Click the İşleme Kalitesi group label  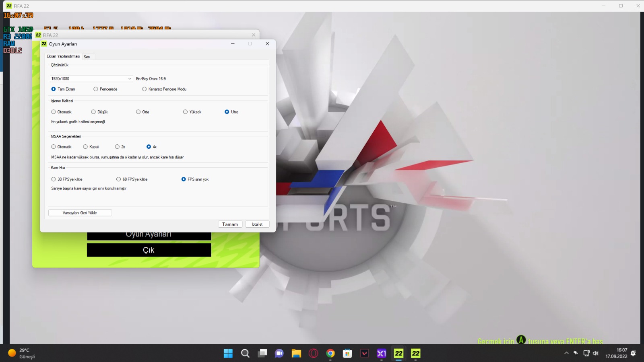click(x=62, y=101)
